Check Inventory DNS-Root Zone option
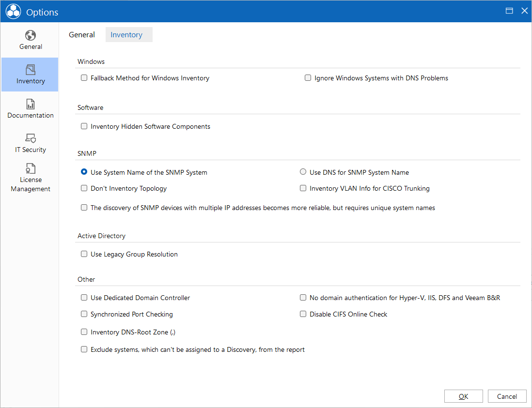Viewport: 532px width, 408px height. pos(84,332)
